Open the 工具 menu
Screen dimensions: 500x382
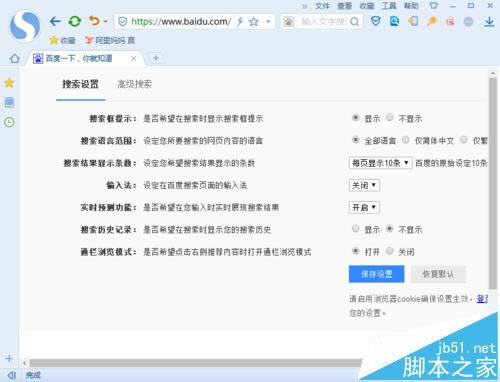click(x=389, y=6)
